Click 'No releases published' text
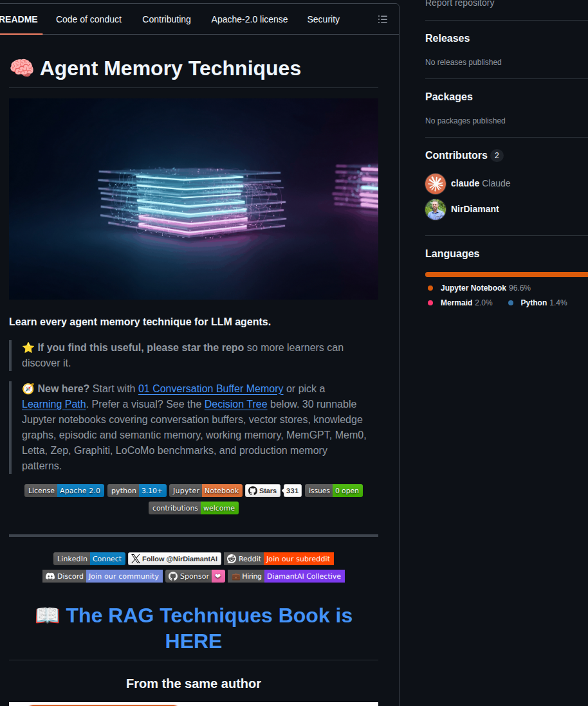 click(463, 62)
